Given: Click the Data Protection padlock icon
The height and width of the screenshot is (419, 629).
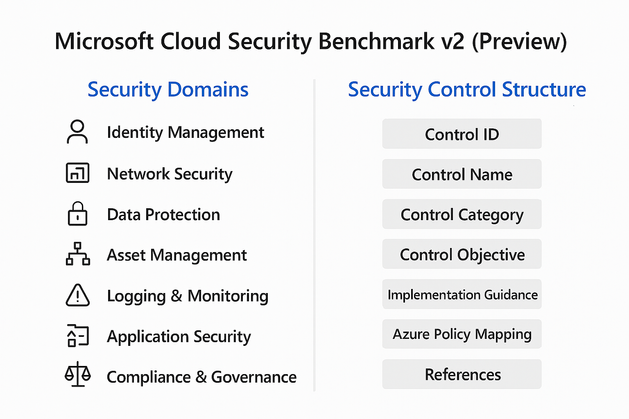Looking at the screenshot, I should tap(77, 214).
